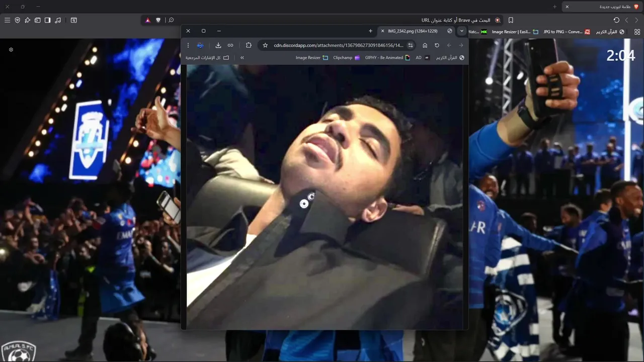Open the apps grid icon in bookmarks bar
The width and height of the screenshot is (644, 362).
[x=637, y=32]
